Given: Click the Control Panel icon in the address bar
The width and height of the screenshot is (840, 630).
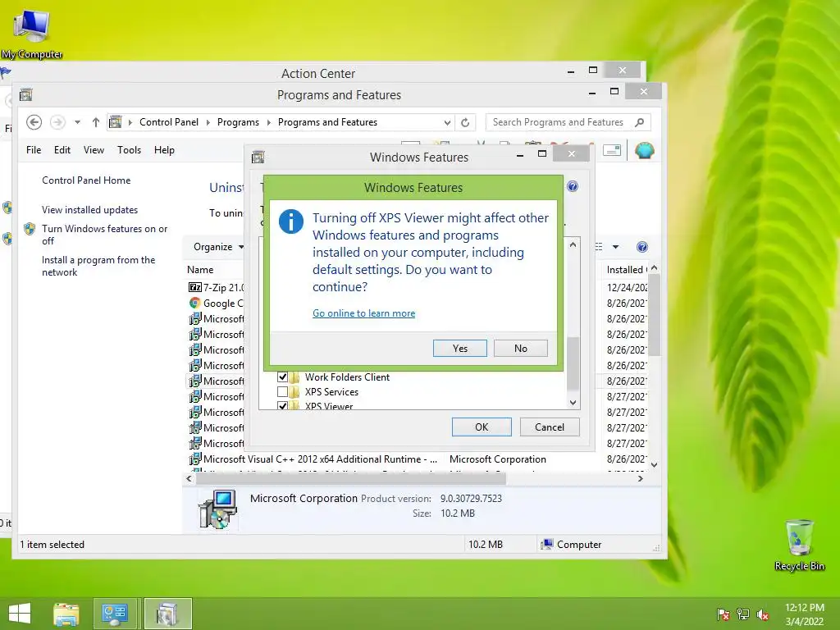Looking at the screenshot, I should pyautogui.click(x=115, y=122).
